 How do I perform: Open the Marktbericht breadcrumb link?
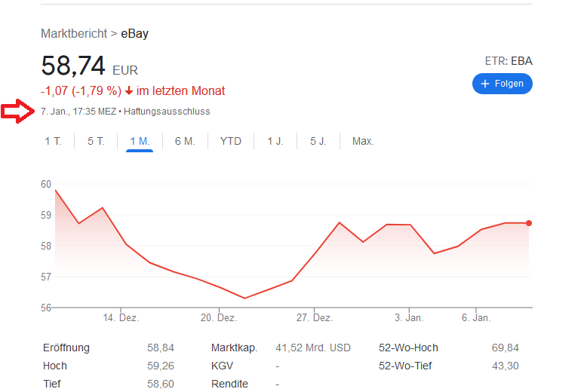tap(75, 34)
